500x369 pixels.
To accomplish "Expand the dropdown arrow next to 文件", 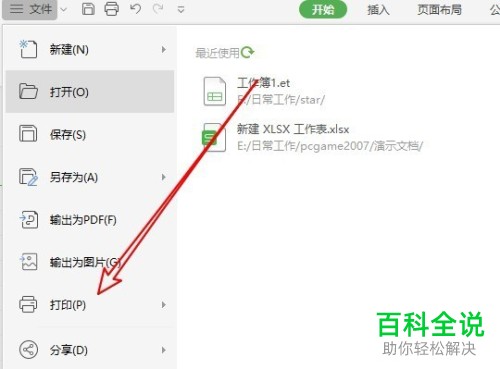I will [x=64, y=10].
